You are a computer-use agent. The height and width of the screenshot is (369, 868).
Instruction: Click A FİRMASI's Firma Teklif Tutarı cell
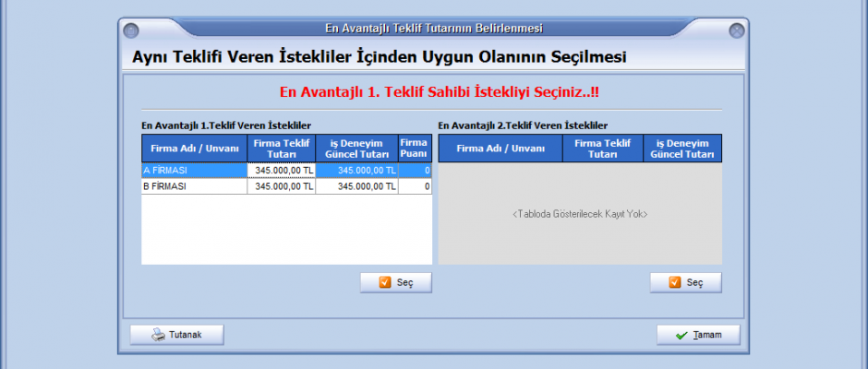[x=281, y=171]
